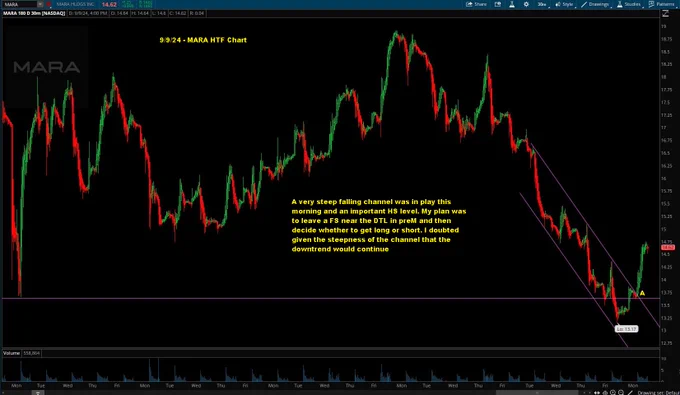Select the drawing line tool in bottom bar
Viewport: 680px width, 395px height.
pos(630,392)
